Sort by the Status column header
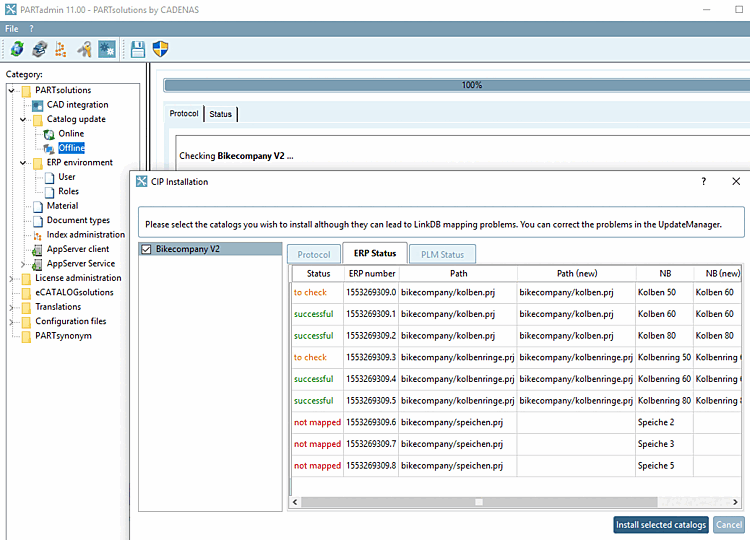 click(318, 274)
